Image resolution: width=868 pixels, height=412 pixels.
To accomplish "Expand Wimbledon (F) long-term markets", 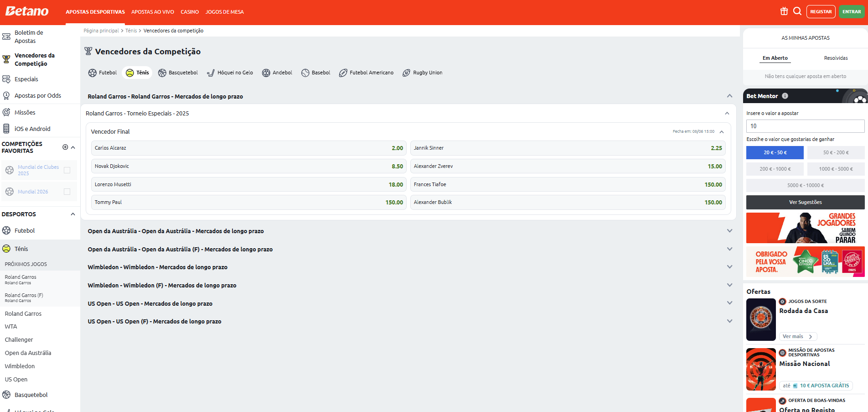I will [729, 285].
